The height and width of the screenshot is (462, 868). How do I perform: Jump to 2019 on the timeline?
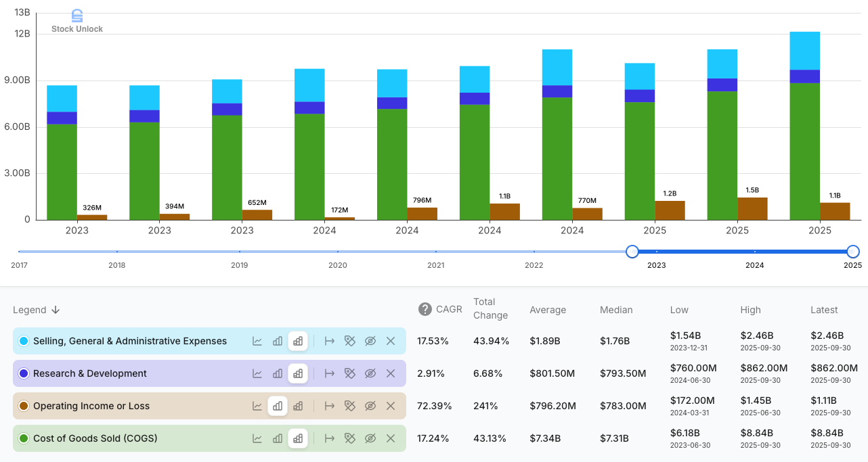(240, 265)
